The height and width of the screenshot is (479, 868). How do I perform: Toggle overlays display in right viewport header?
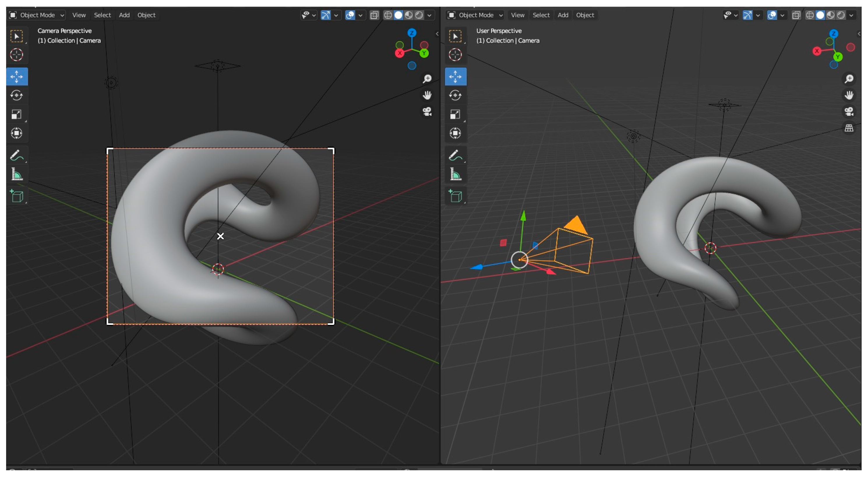[x=771, y=15]
